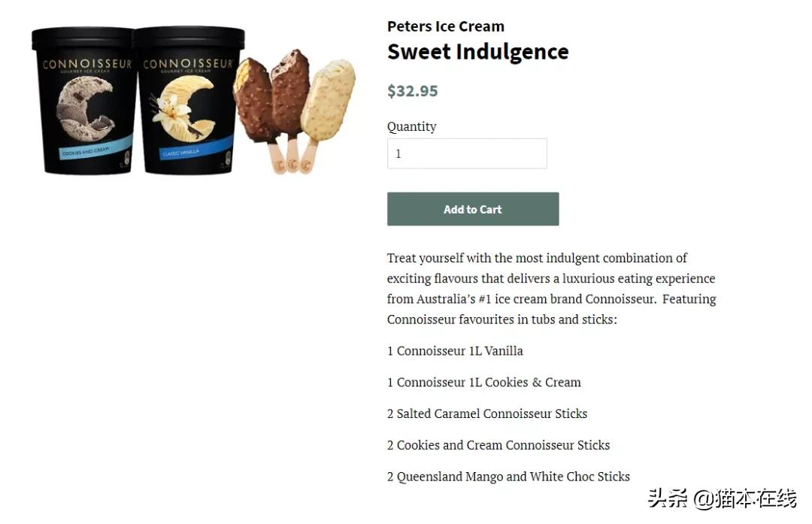Click the vanilla flower on the right tub
This screenshot has height=524, width=812.
(171, 111)
